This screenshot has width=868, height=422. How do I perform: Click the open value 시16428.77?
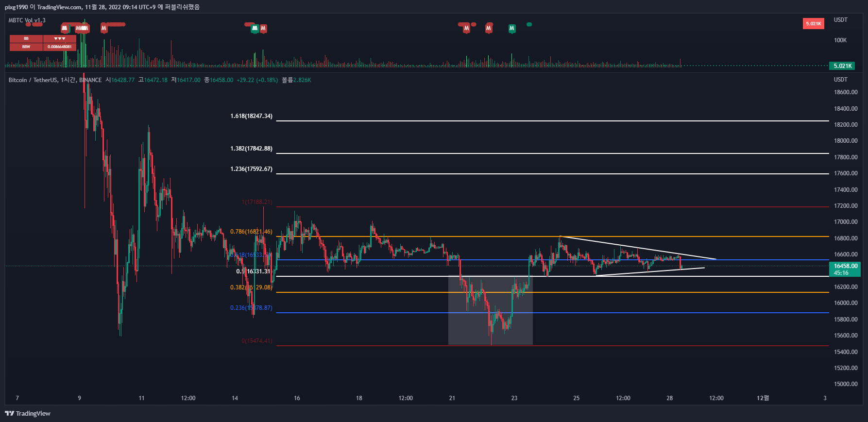pos(120,80)
